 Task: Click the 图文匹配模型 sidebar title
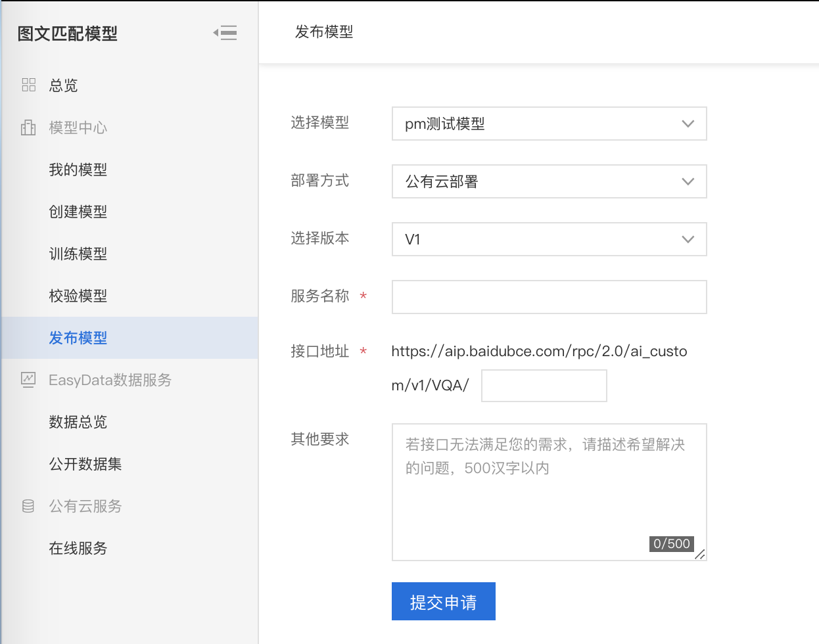(67, 34)
